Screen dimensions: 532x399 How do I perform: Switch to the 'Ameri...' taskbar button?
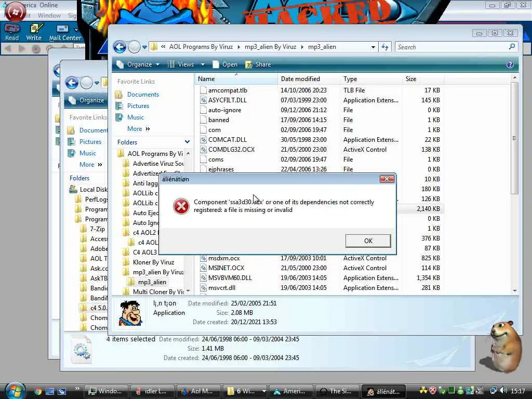click(291, 391)
